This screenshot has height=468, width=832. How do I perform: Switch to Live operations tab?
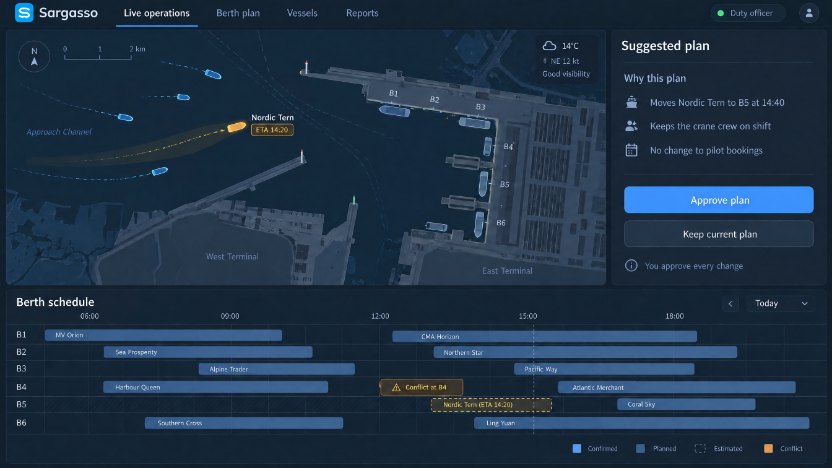[157, 13]
